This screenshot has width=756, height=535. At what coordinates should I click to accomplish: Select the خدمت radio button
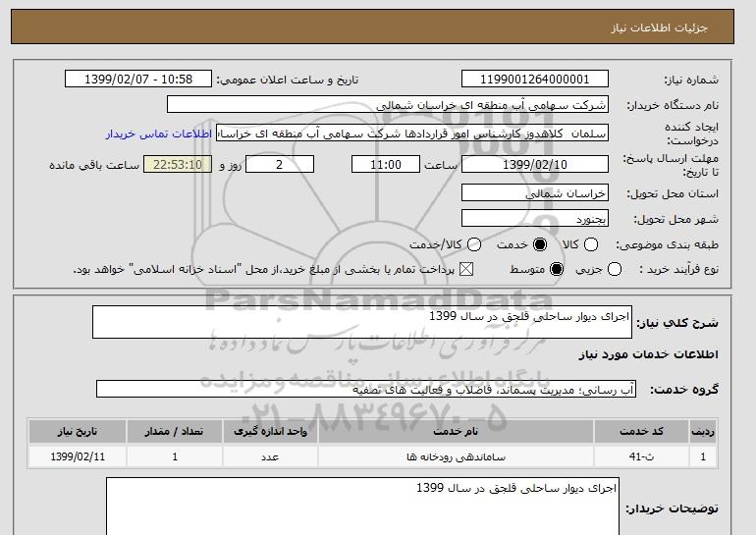pos(540,244)
